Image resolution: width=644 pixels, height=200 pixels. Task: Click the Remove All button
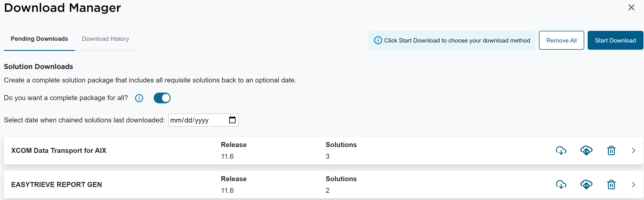(x=561, y=40)
